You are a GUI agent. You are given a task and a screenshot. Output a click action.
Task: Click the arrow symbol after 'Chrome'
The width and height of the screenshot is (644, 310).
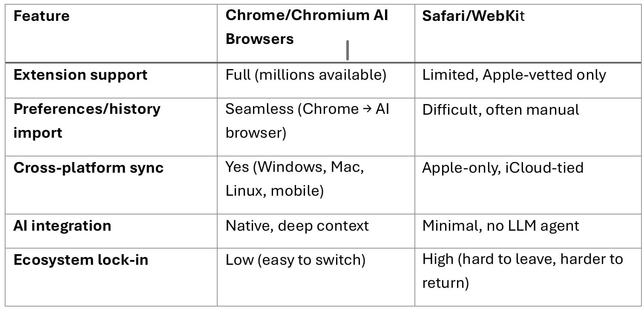pos(367,109)
